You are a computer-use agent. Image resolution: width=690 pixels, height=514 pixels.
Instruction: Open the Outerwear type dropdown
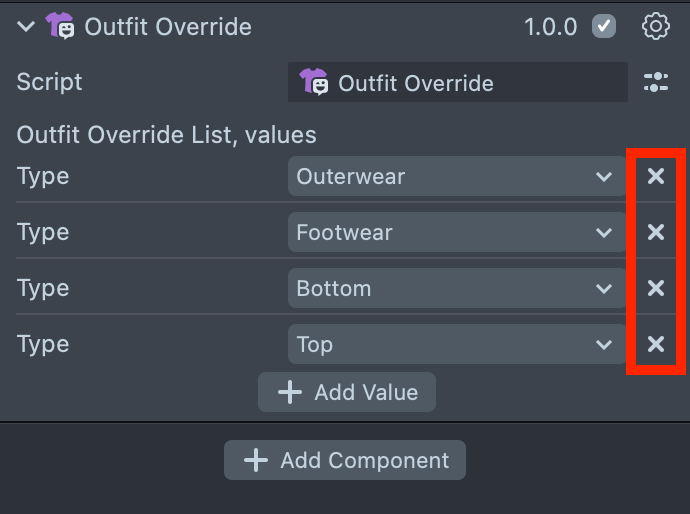(455, 177)
